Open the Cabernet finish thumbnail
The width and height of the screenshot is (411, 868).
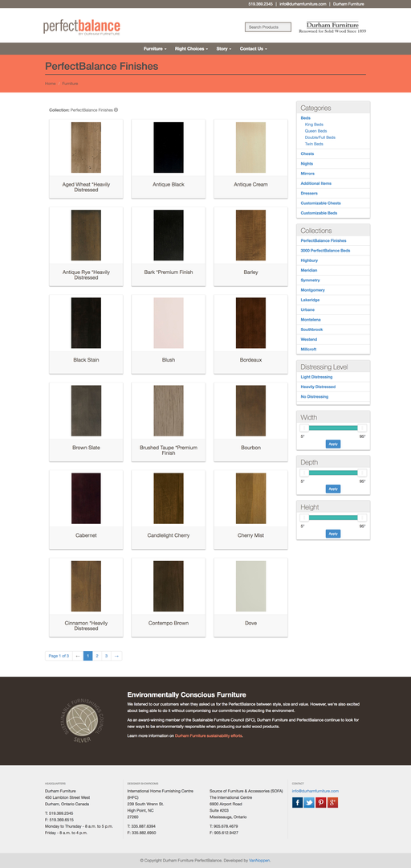(x=86, y=498)
